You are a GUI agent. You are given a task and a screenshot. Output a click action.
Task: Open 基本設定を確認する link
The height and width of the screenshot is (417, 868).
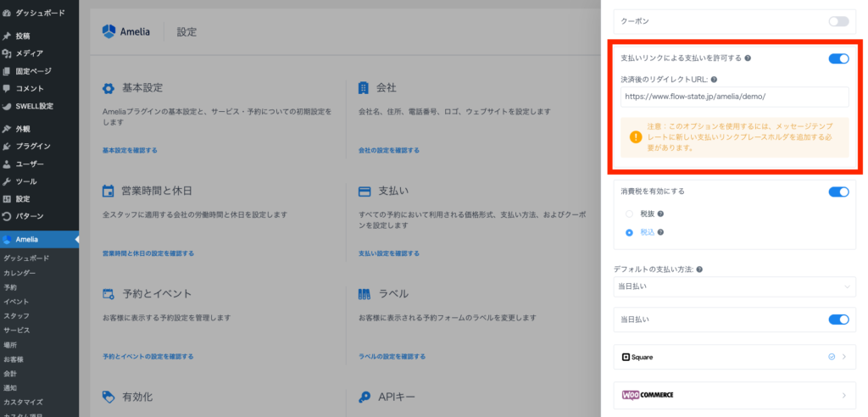click(130, 150)
